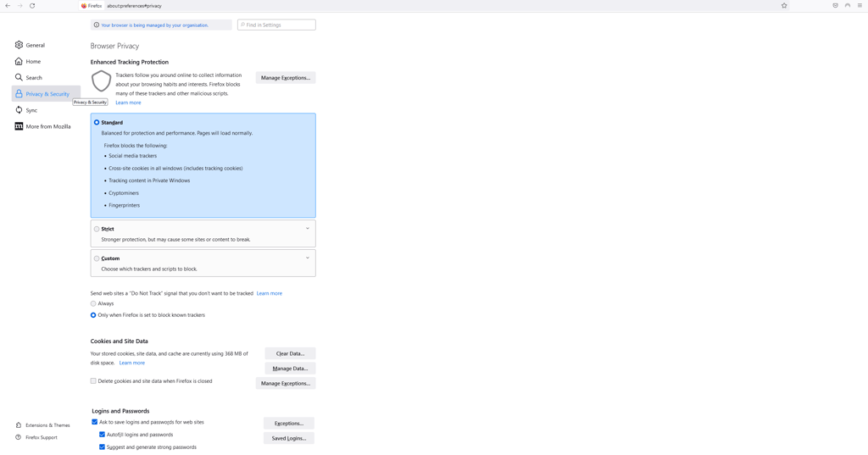The width and height of the screenshot is (868, 455).
Task: Click the Cookies and Site Data heading
Action: [119, 341]
